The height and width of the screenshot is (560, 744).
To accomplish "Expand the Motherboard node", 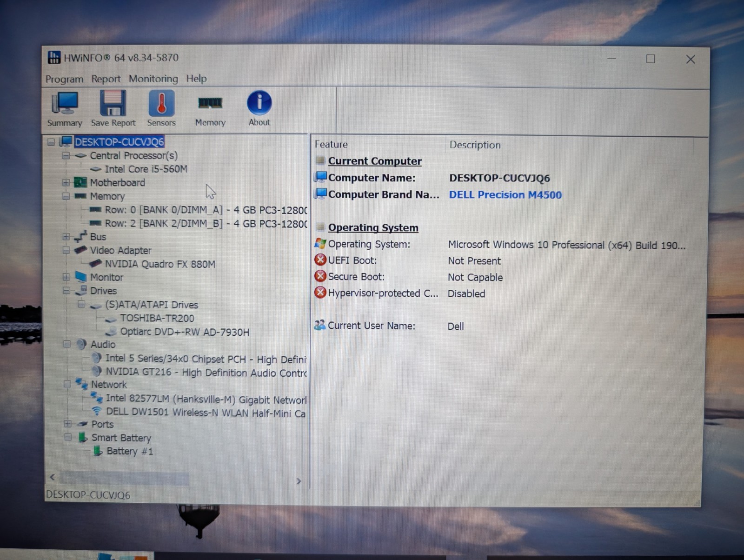I will click(66, 182).
